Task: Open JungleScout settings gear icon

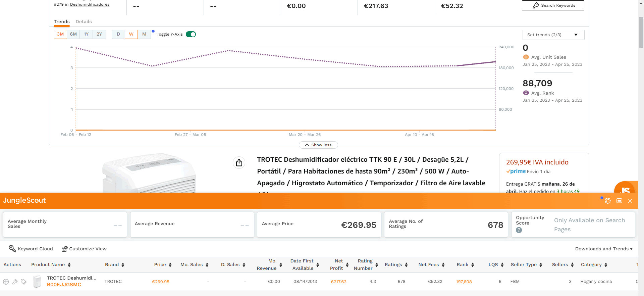Action: (x=608, y=201)
